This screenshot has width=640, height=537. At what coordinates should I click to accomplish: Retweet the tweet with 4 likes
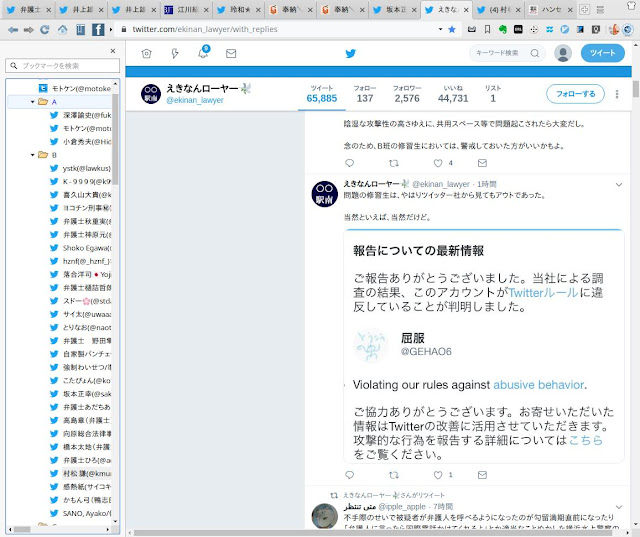(394, 163)
